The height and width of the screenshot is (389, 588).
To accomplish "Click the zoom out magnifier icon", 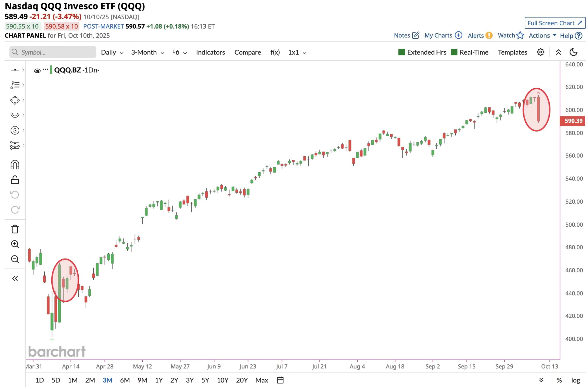I will 15,259.
